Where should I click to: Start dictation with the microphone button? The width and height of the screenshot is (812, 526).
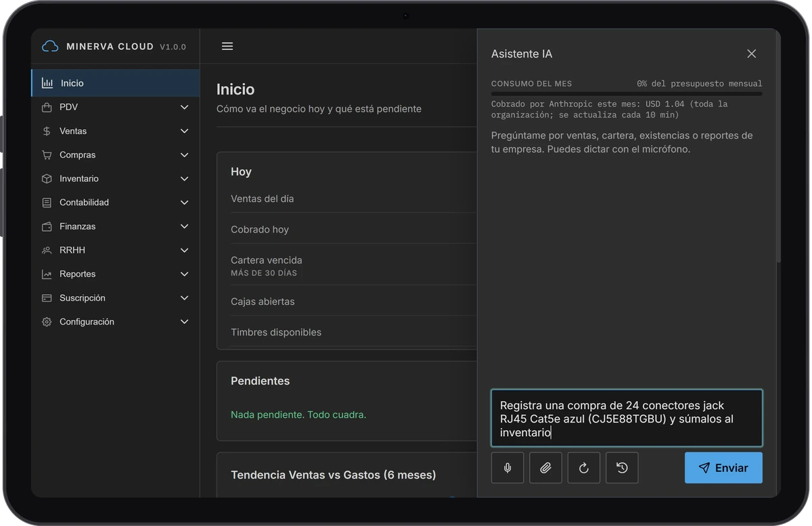click(x=507, y=468)
